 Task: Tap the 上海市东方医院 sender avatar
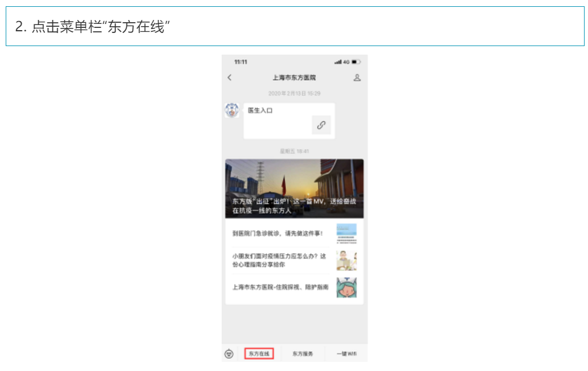point(232,110)
